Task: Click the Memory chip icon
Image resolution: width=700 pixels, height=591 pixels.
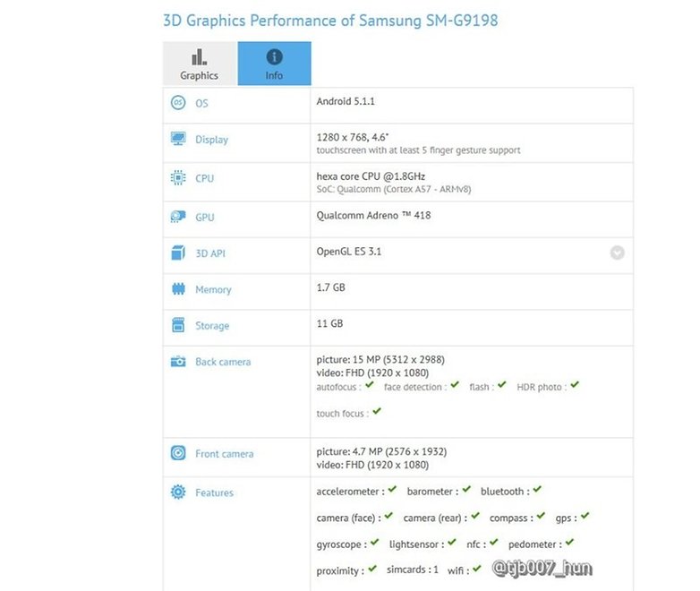Action: (x=178, y=289)
